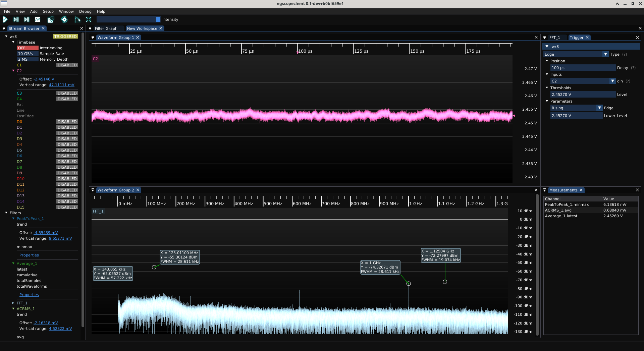Toggle the Interleaving OFF switch

click(x=28, y=48)
